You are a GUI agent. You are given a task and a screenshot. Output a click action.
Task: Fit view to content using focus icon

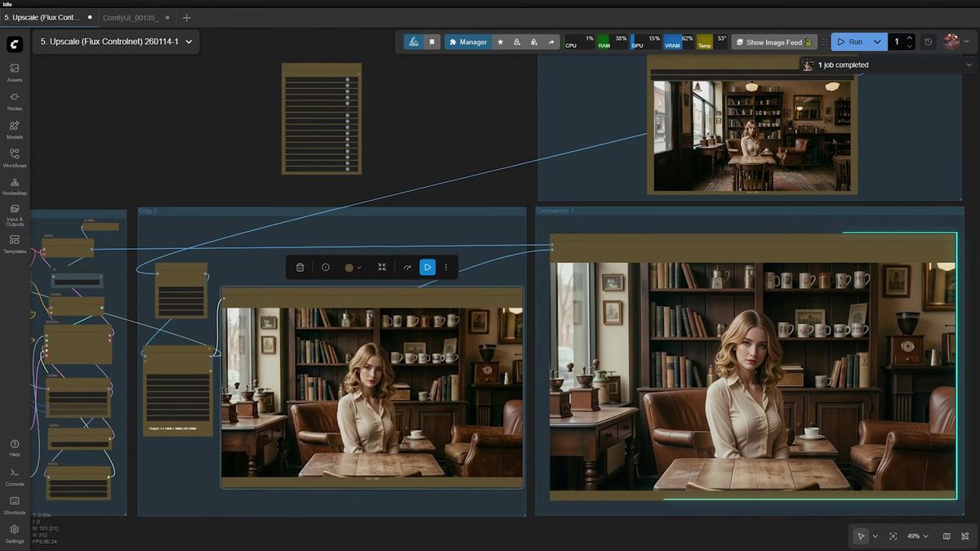pos(893,536)
